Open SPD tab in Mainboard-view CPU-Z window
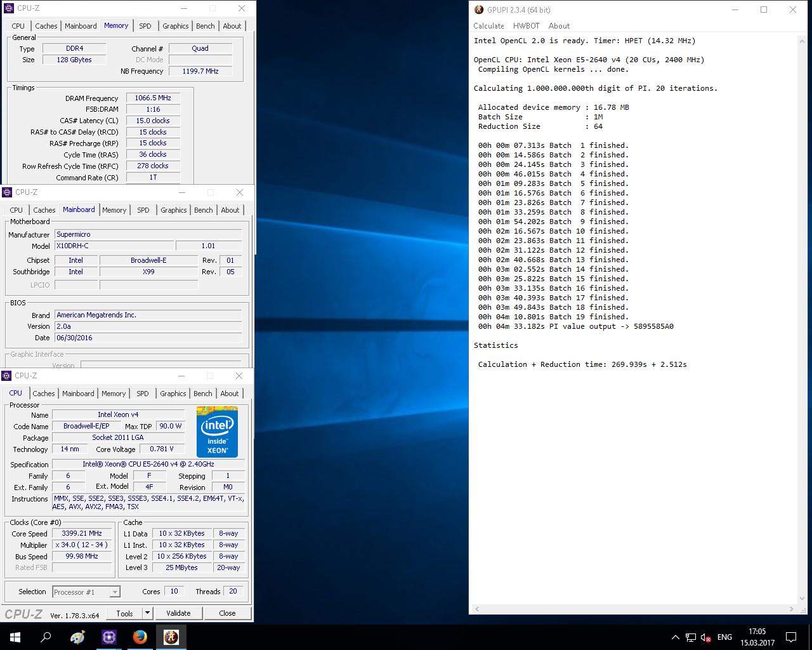Image resolution: width=812 pixels, height=650 pixels. (x=143, y=210)
